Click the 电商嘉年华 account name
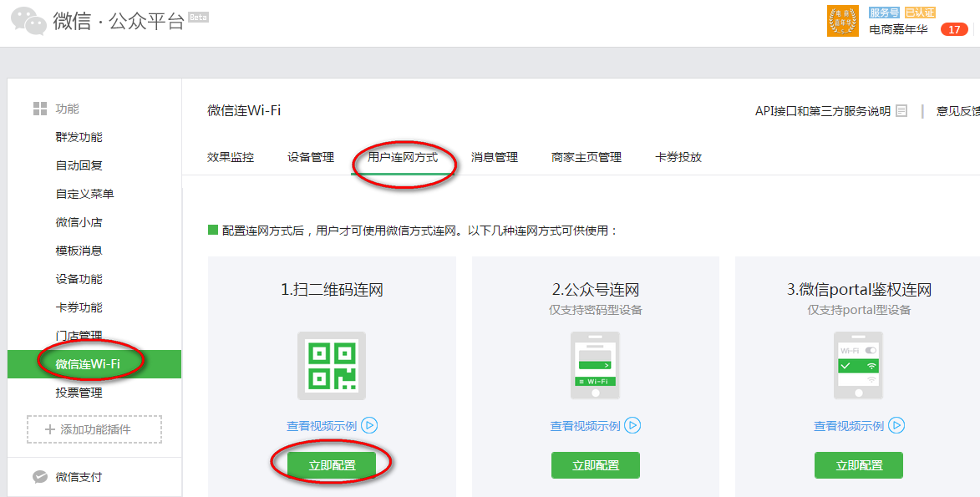 pyautogui.click(x=898, y=29)
